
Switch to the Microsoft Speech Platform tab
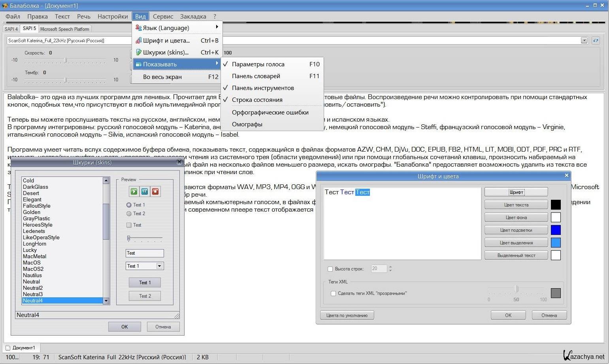65,29
